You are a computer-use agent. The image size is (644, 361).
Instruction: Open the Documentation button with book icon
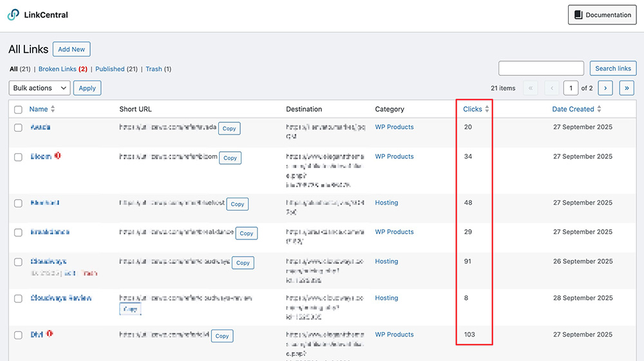click(x=602, y=15)
